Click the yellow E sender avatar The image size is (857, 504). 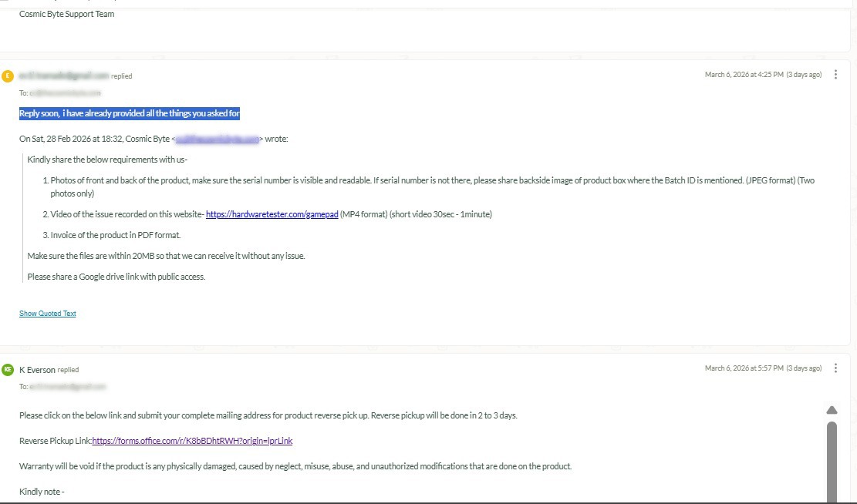pos(8,76)
